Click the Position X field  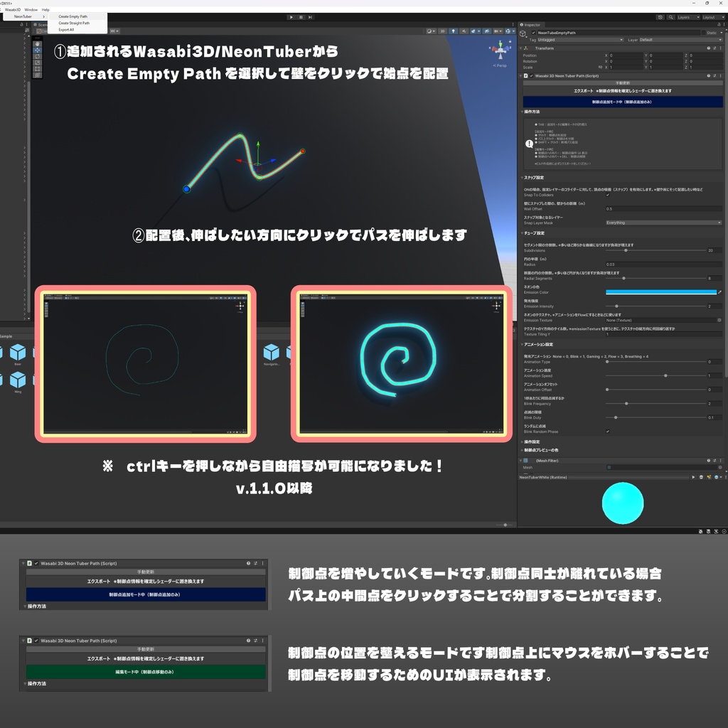(626, 55)
